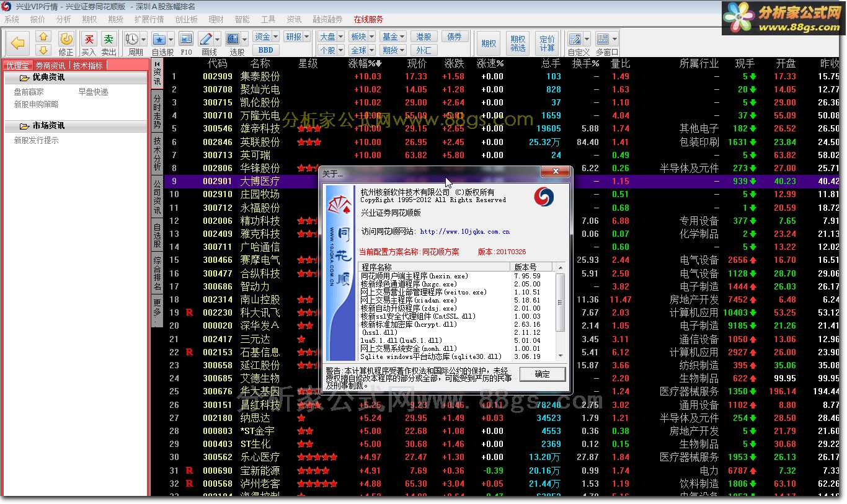
Task: Click the 选股 stock picker icon
Action: pos(233,38)
